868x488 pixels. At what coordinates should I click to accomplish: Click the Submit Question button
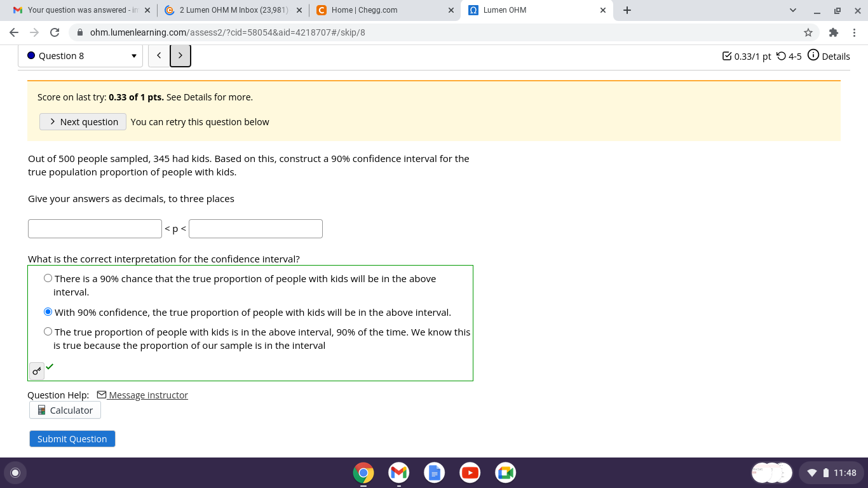click(x=72, y=438)
